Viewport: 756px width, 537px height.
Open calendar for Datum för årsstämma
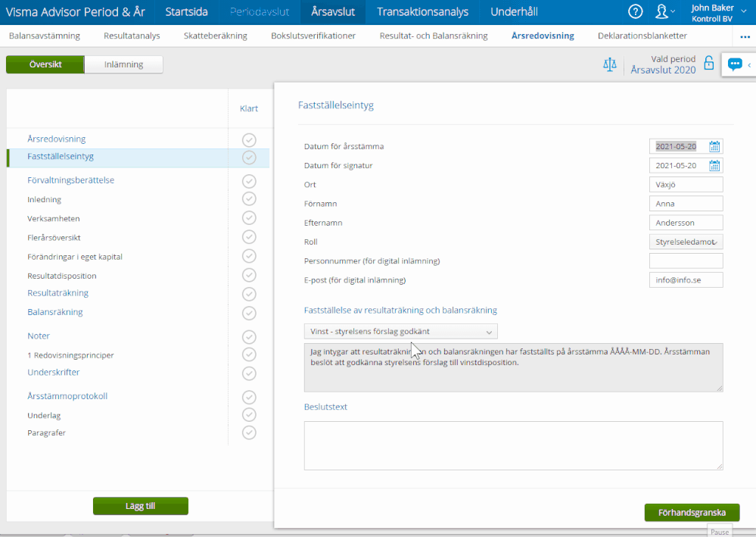click(x=714, y=146)
